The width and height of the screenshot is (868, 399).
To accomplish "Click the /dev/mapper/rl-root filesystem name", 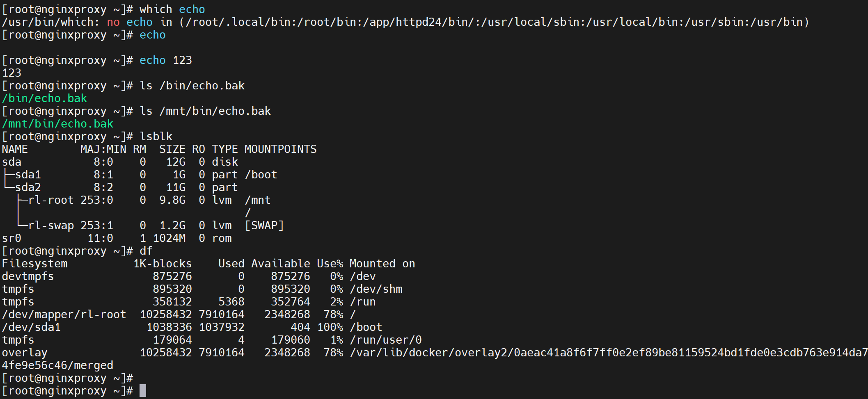I will [64, 315].
